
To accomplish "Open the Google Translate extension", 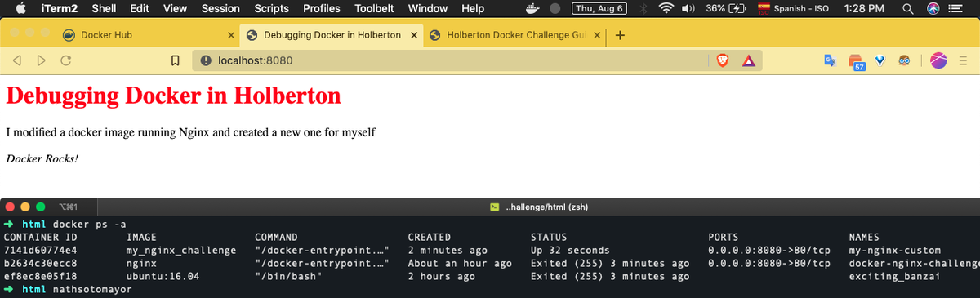I will coord(830,60).
